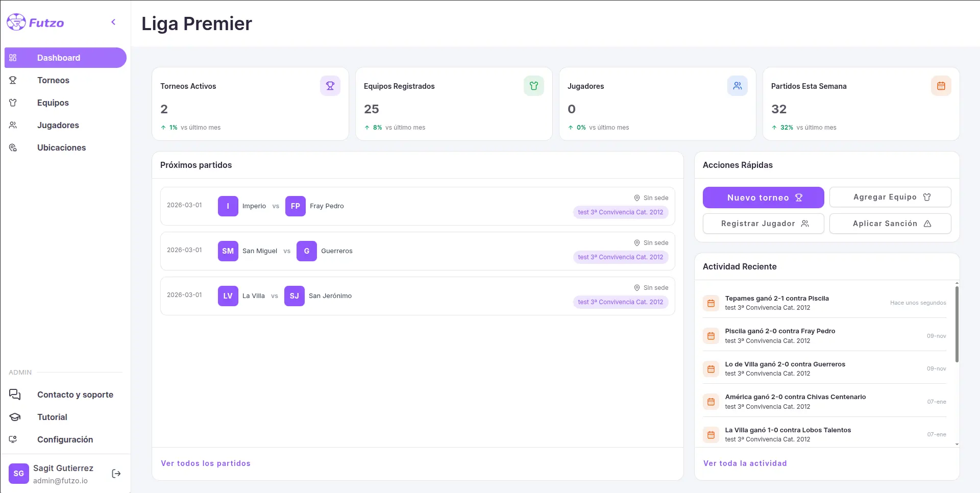Click the trophy icon on Torneos Activos card
The image size is (980, 493).
(330, 86)
